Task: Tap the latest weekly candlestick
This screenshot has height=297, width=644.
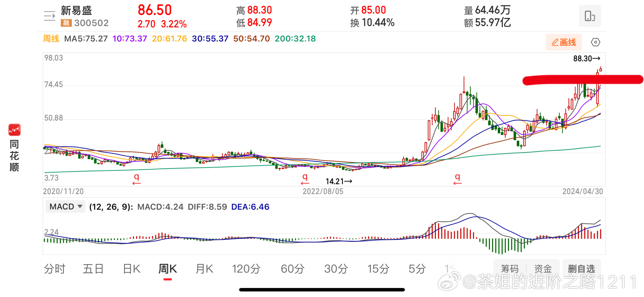Action: 601,70
